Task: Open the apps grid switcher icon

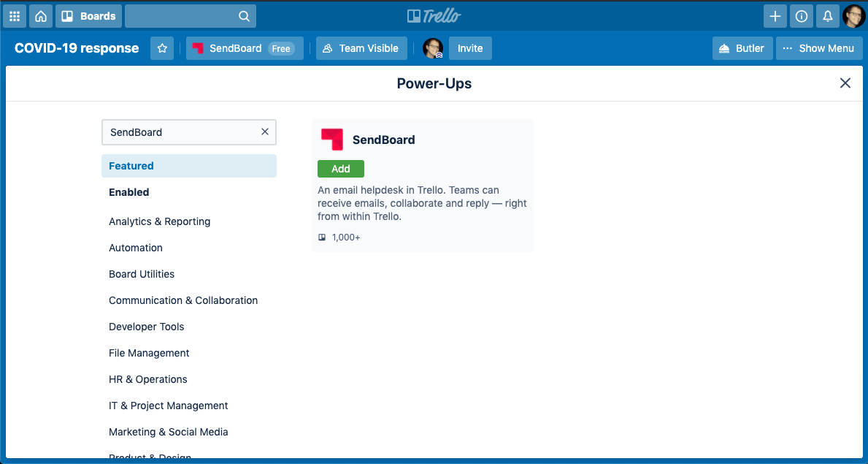Action: (15, 16)
